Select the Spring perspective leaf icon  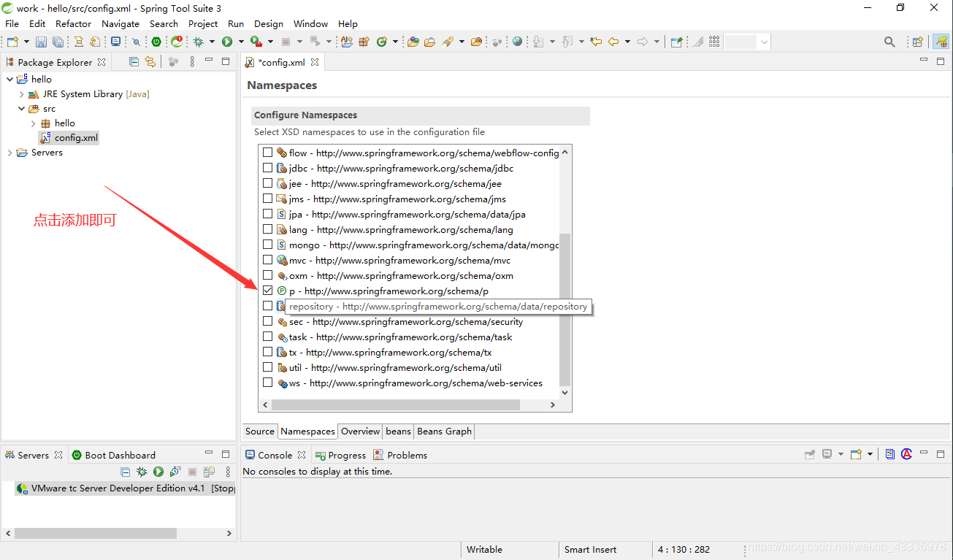point(941,42)
